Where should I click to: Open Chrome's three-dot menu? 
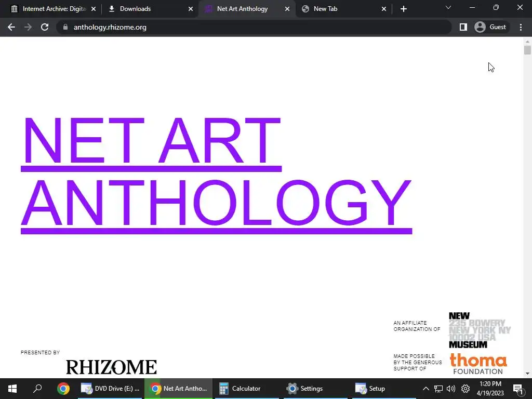click(x=521, y=27)
